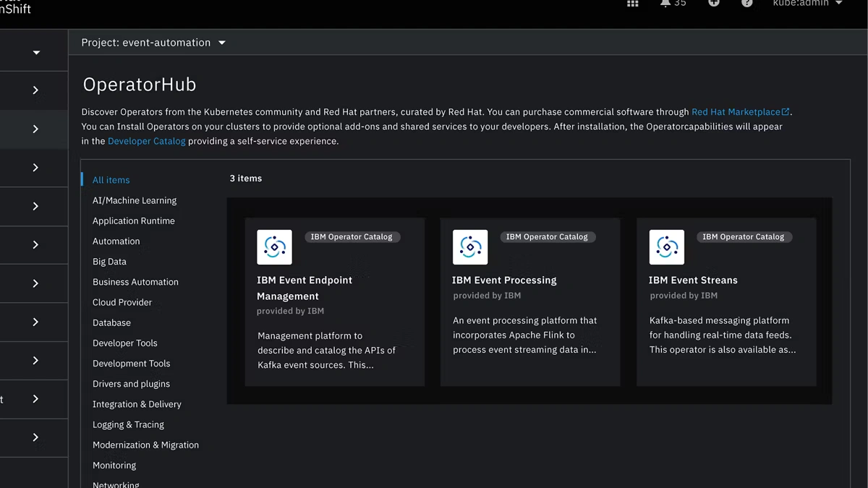Follow the Developer Catalog link
The width and height of the screenshot is (868, 488).
[x=146, y=141]
